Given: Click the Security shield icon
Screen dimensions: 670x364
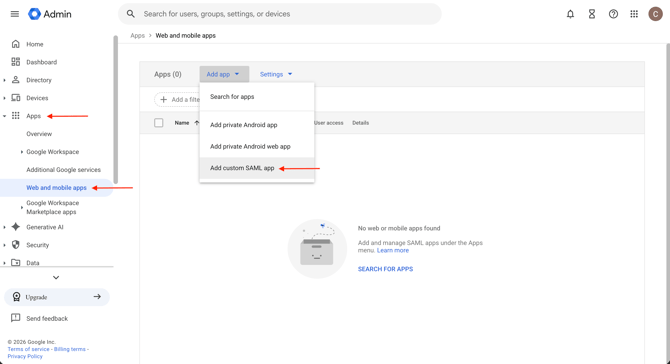Looking at the screenshot, I should pyautogui.click(x=16, y=245).
